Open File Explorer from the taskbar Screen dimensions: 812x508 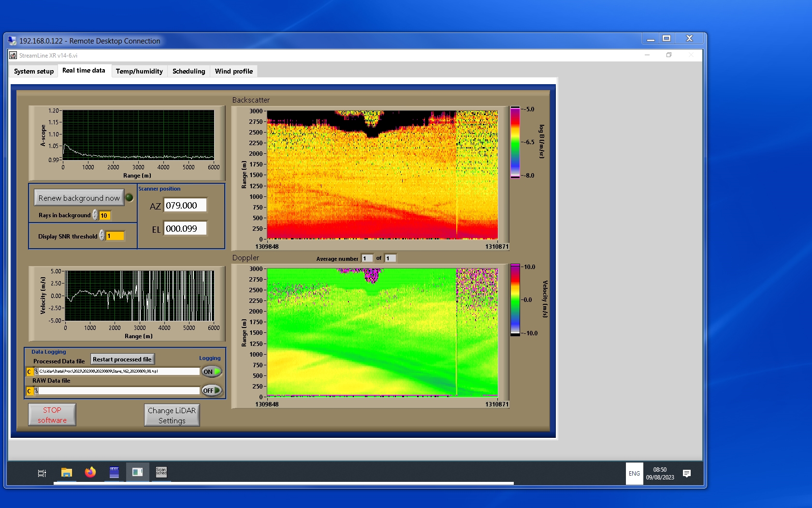[x=67, y=473]
